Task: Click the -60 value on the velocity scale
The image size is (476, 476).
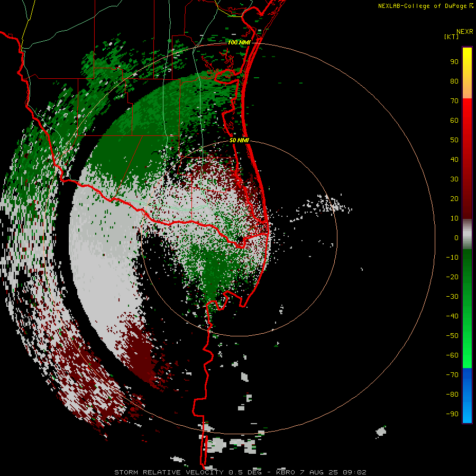Action: coord(452,355)
